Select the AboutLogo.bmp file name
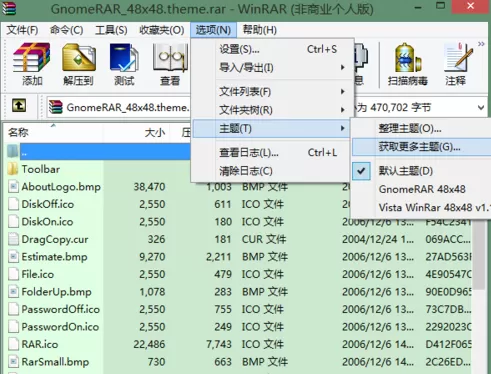 coord(61,187)
